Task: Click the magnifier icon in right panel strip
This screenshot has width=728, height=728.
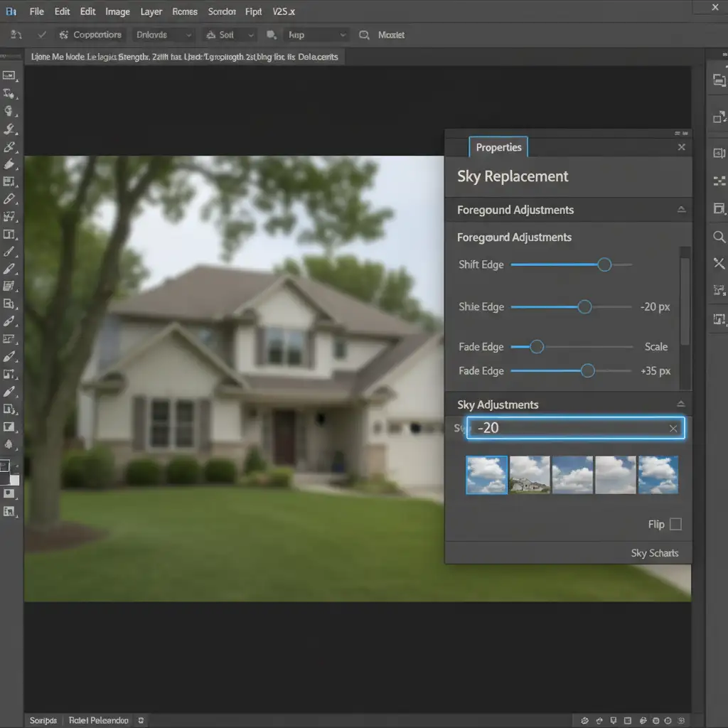Action: (x=719, y=237)
